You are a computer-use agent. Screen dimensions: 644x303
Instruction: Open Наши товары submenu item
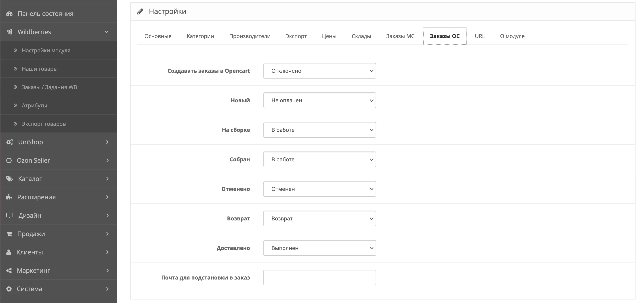[x=59, y=68]
